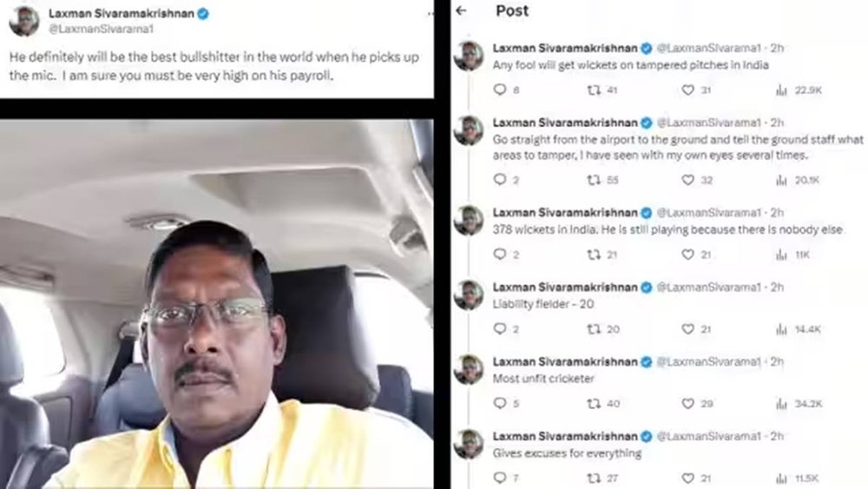Open the avatar on the 'Most unfit cricketer' tweet
Image resolution: width=868 pixels, height=489 pixels.
pyautogui.click(x=469, y=369)
